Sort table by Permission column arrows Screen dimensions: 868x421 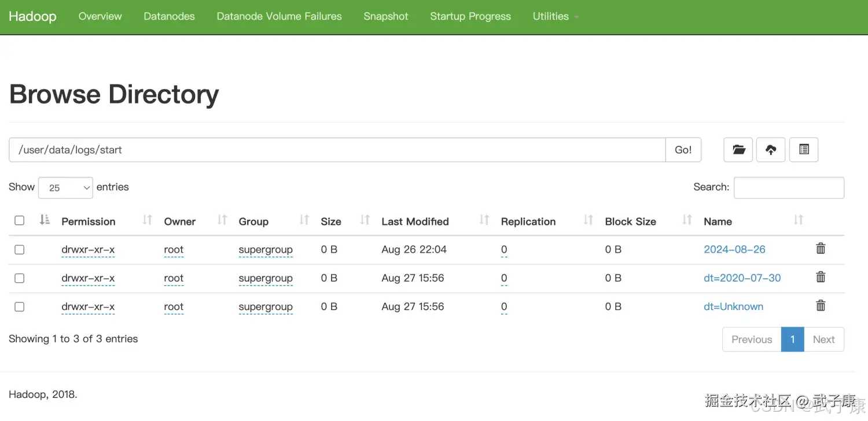click(x=148, y=220)
